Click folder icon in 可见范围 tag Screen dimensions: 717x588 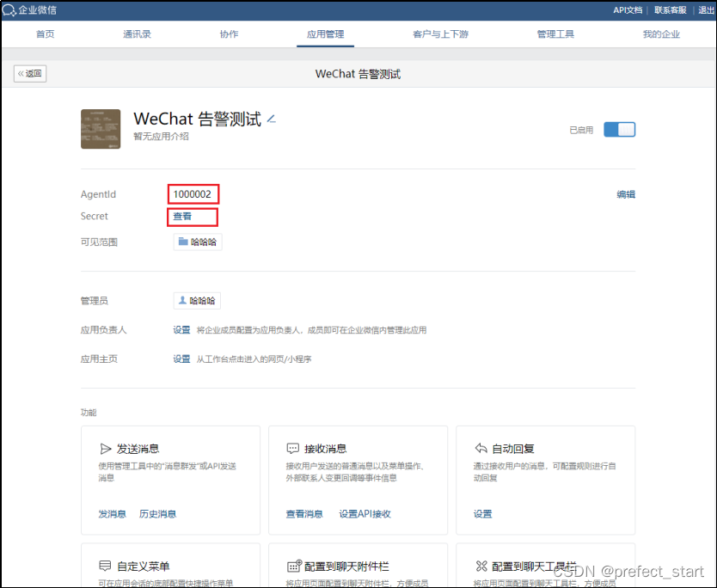[x=183, y=242]
